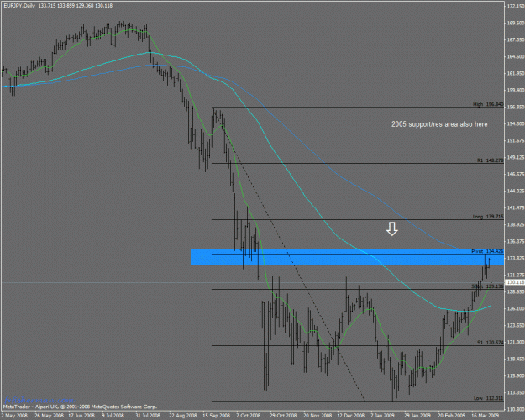Click the 126.100 price axis label
The width and height of the screenshot is (525, 420).
(x=516, y=308)
